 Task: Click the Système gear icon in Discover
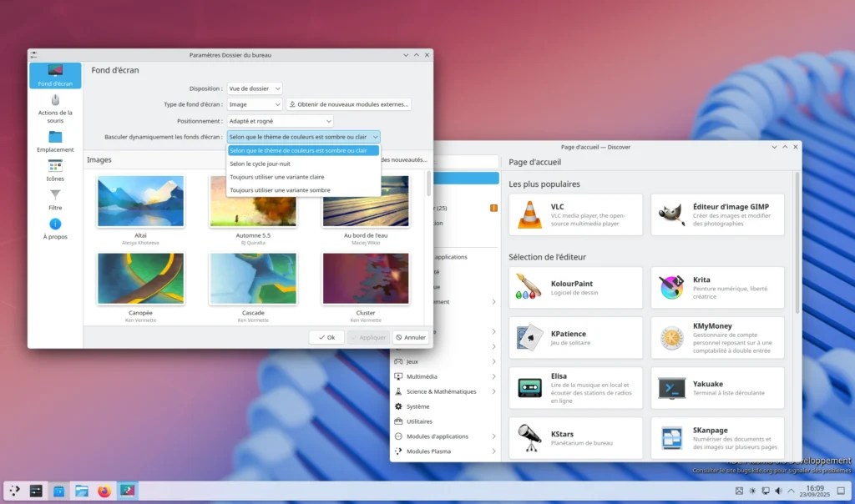click(398, 406)
